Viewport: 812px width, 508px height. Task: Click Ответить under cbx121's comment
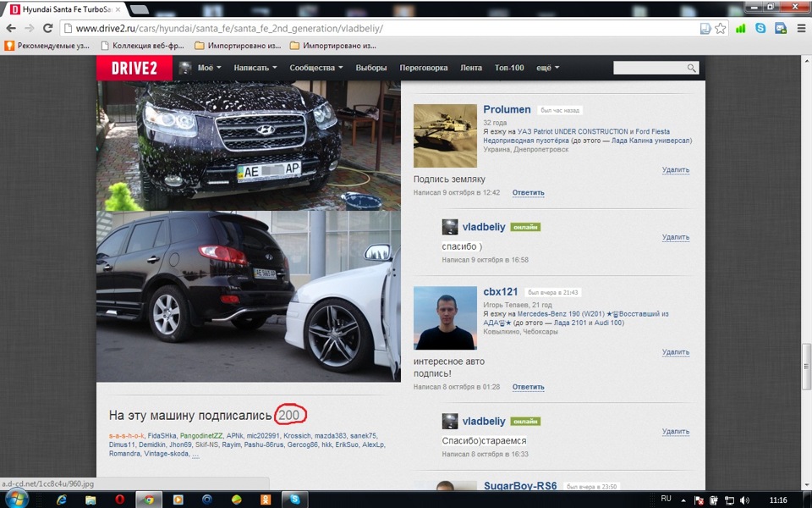coord(528,387)
